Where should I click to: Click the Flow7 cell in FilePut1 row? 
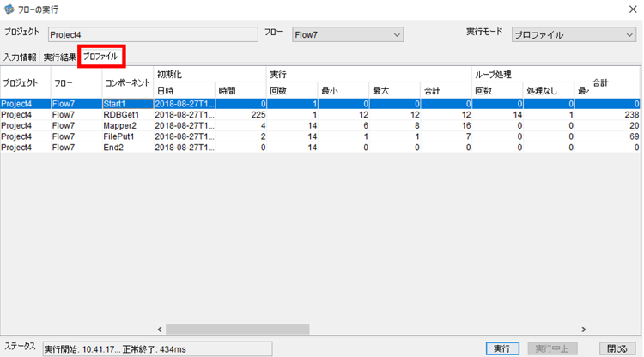(x=76, y=136)
